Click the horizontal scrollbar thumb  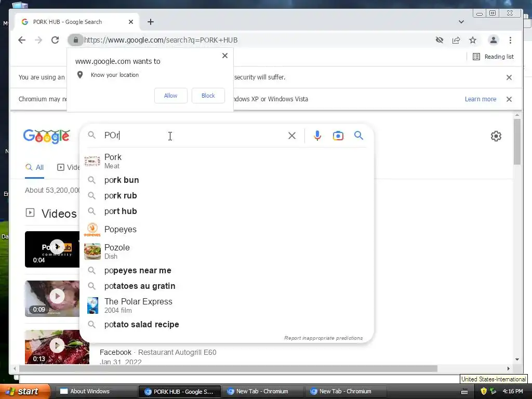pos(228,369)
